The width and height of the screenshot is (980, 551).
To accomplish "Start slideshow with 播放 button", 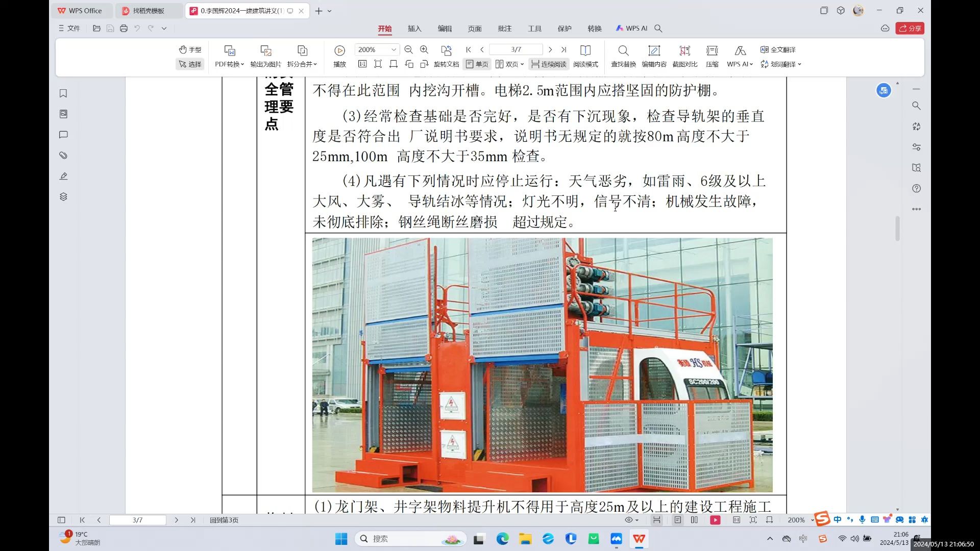I will coord(339,57).
